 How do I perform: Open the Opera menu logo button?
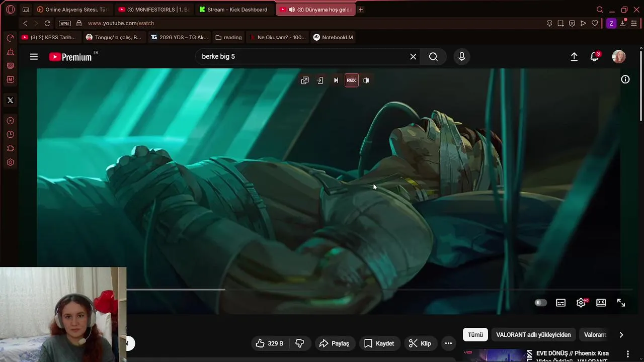[x=11, y=10]
